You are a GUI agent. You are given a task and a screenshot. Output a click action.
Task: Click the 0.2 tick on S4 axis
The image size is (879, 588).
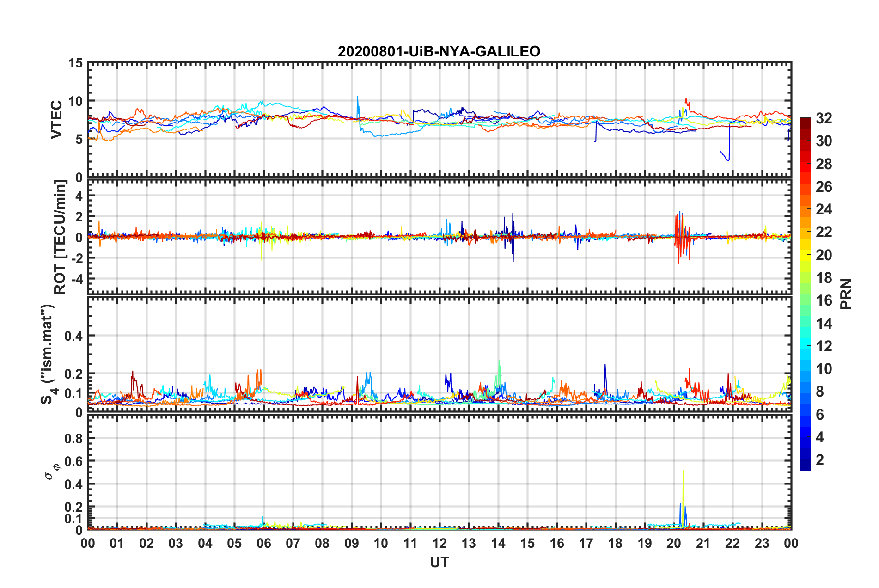point(74,374)
